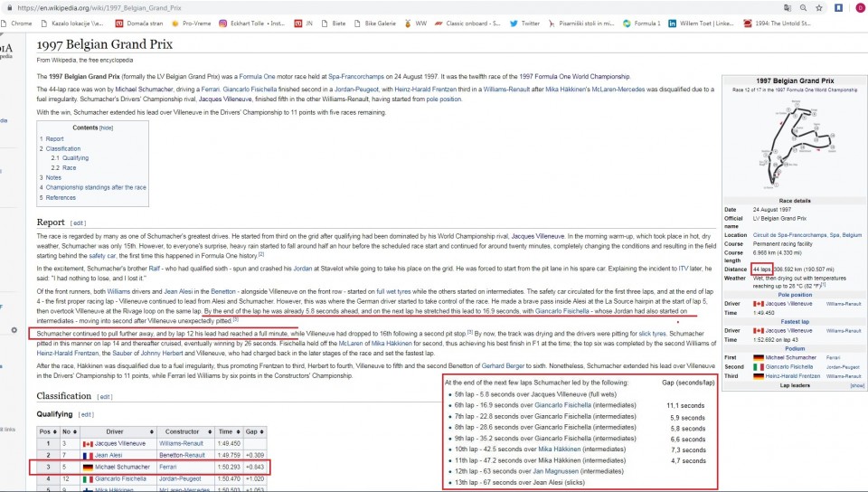Collapse Contents box with the hide link
This screenshot has width=868, height=492.
pos(107,128)
